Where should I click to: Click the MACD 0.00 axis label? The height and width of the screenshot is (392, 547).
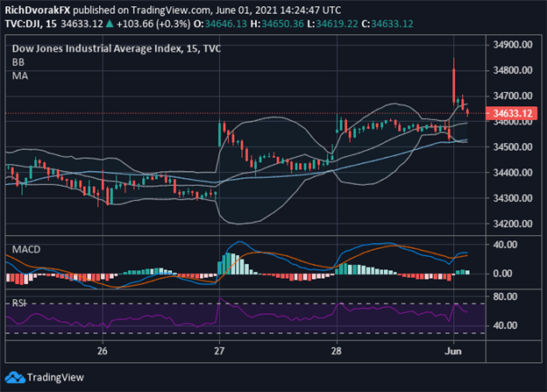tap(502, 274)
